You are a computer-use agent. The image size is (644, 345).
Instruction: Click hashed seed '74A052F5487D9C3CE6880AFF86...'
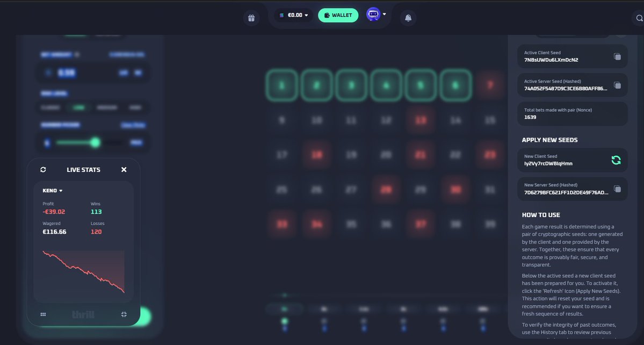coord(566,89)
